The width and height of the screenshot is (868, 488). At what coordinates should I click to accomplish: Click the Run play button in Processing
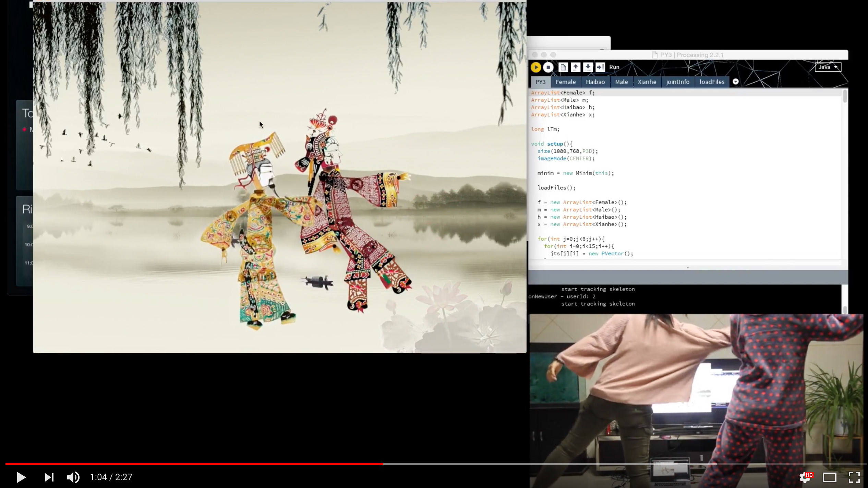point(536,67)
